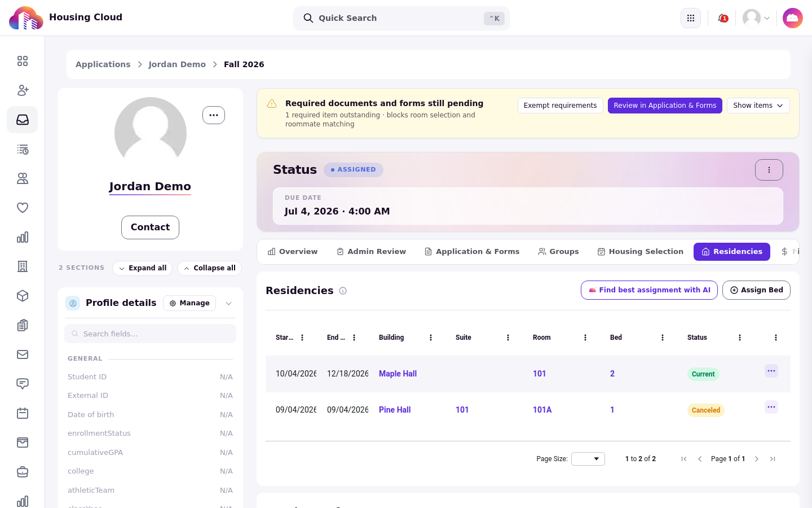Viewport: 812px width, 508px height.
Task: Click the Quick Search box
Action: (401, 18)
